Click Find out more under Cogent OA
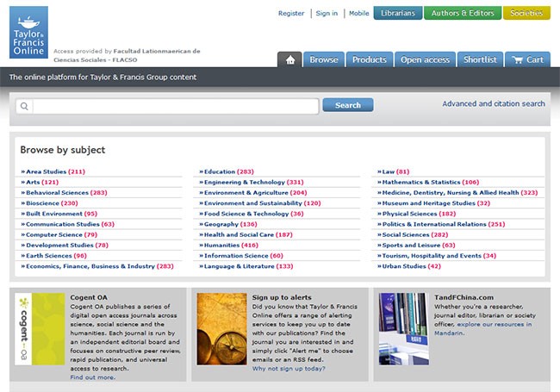 (x=93, y=377)
